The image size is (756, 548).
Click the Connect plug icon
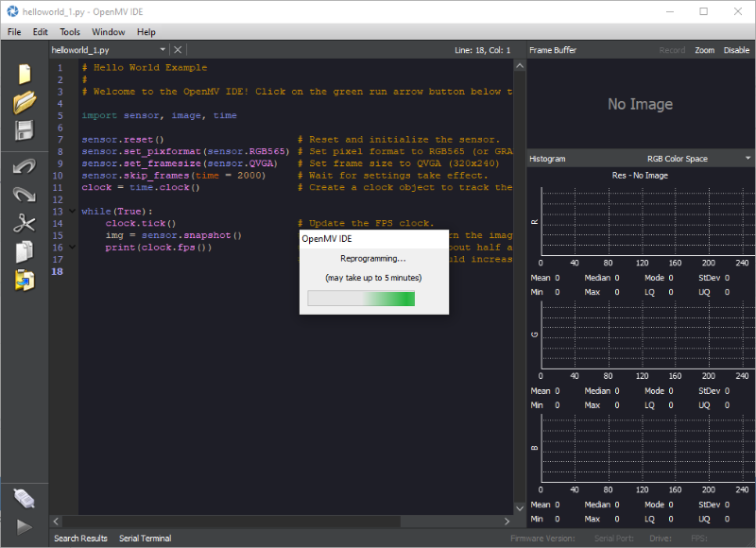pos(25,498)
